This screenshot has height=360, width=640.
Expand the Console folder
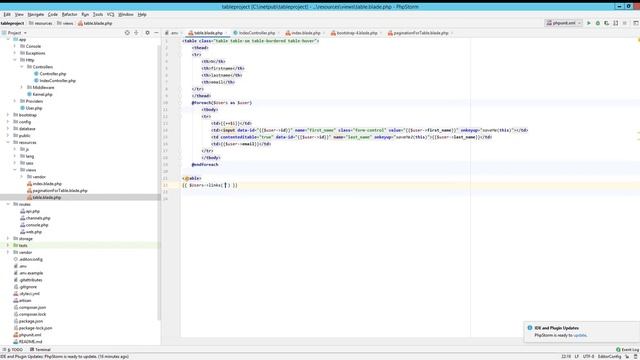click(15, 47)
